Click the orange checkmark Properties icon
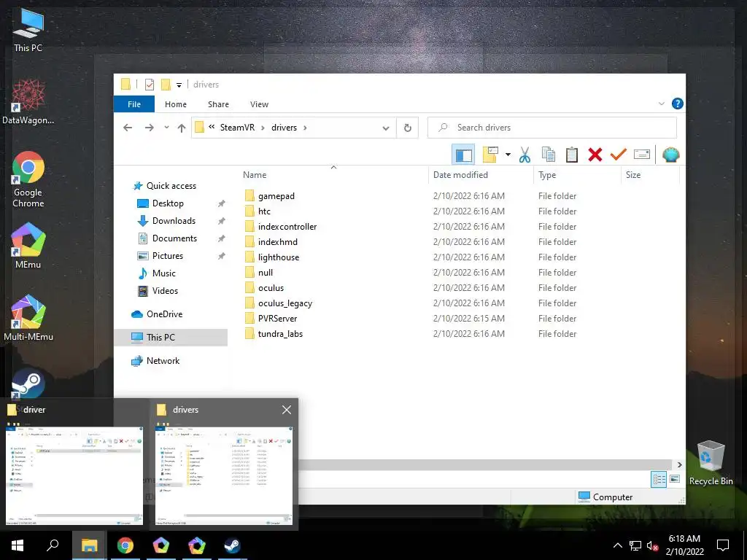Screen dimensions: 747x560 click(x=619, y=155)
